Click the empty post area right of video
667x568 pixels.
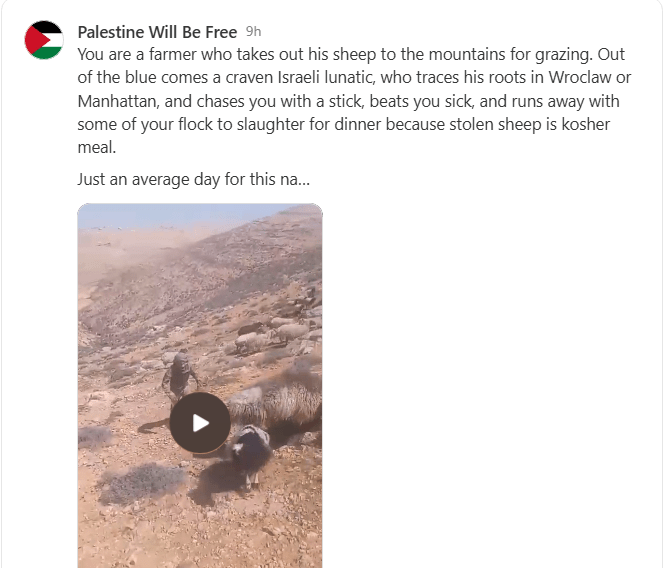coord(489,383)
